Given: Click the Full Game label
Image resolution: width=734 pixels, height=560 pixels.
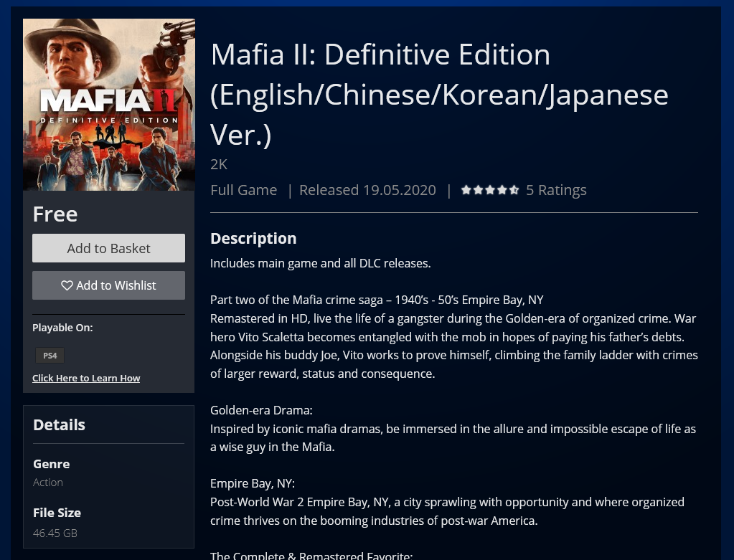Looking at the screenshot, I should tap(243, 190).
